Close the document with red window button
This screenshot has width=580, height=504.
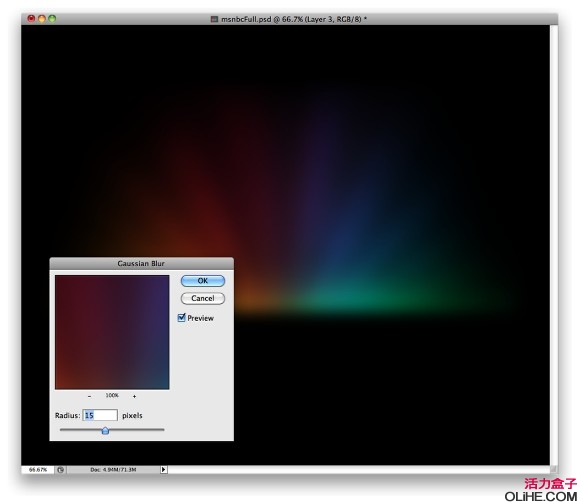point(31,18)
